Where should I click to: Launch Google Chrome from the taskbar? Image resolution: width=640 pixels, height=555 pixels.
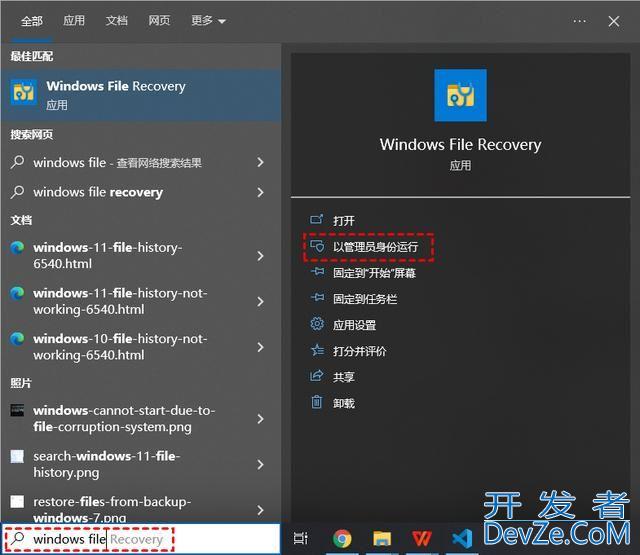pos(342,539)
